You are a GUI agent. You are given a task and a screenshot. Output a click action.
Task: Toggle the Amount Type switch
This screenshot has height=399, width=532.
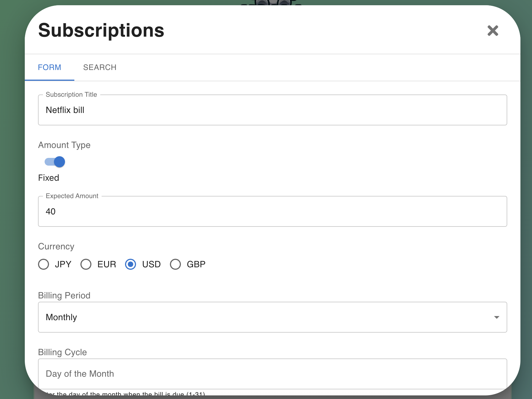pos(55,162)
